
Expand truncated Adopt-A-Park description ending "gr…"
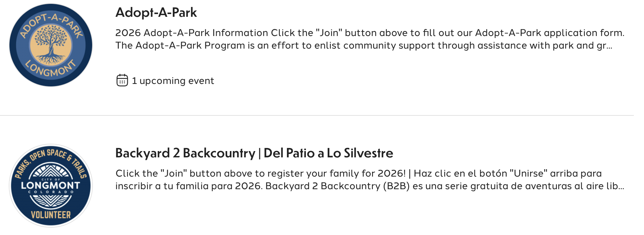tap(605, 45)
